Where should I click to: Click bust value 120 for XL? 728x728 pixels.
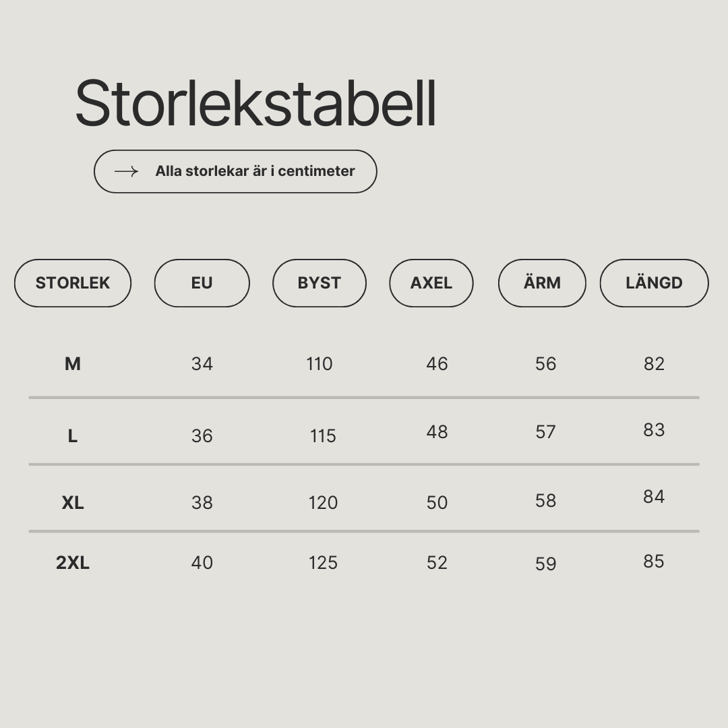323,503
